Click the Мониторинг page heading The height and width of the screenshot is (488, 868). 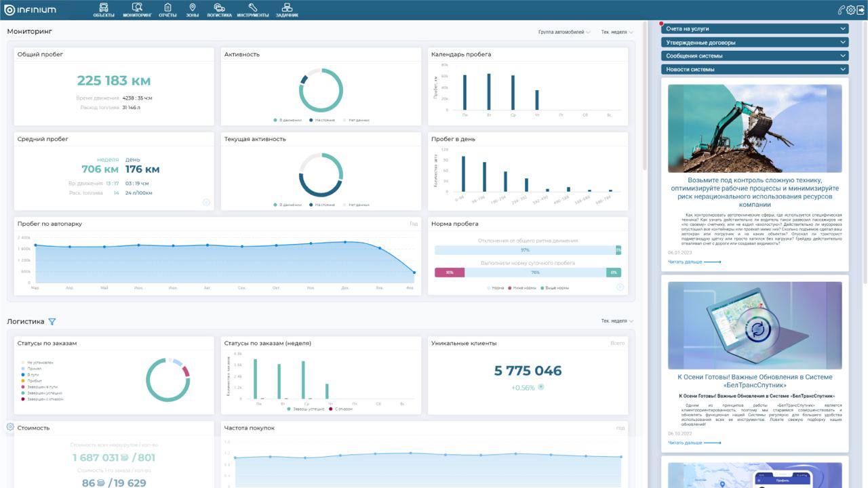[30, 31]
